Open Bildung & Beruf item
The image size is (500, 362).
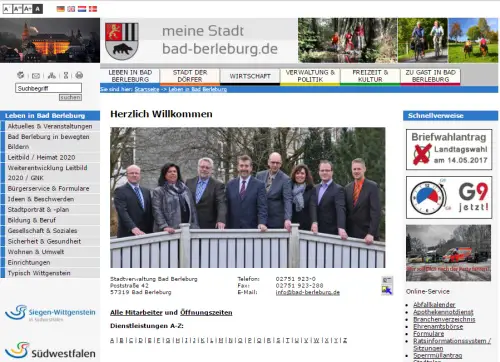click(x=50, y=220)
